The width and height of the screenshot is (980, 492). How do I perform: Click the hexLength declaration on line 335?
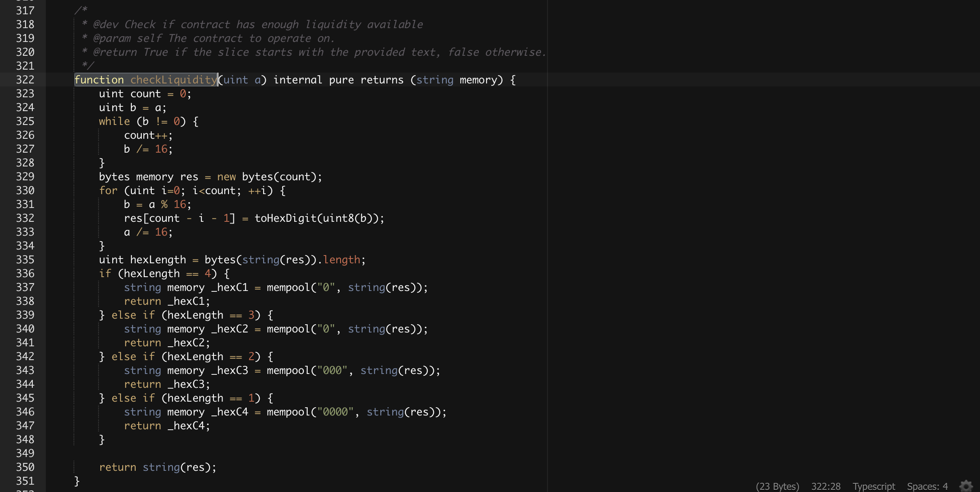click(158, 260)
